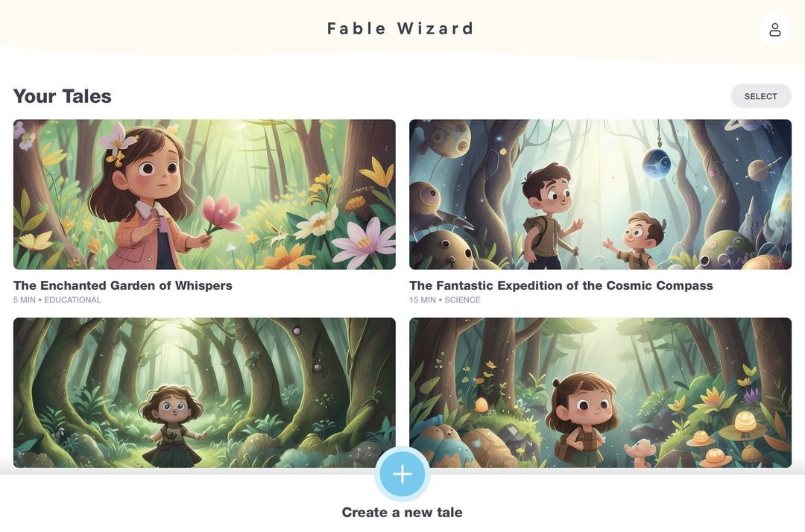Click the Fable Wizard logo title
The image size is (805, 532).
point(400,28)
